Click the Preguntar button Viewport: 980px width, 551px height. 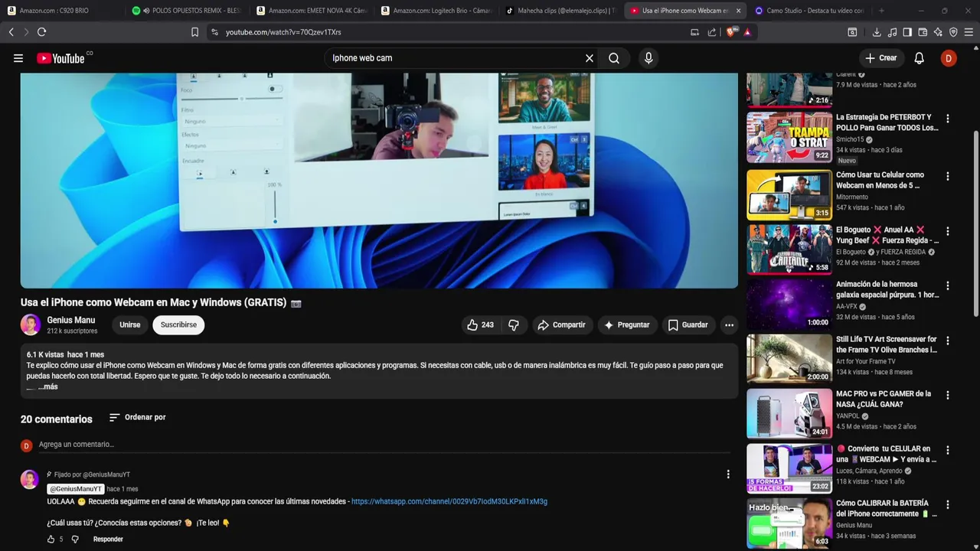[627, 325]
